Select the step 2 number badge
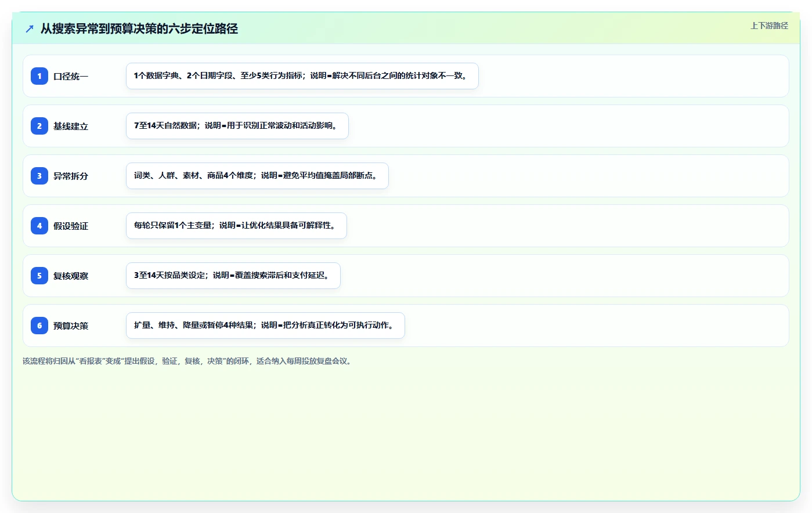Screen dimensions: 812x513 [x=39, y=126]
